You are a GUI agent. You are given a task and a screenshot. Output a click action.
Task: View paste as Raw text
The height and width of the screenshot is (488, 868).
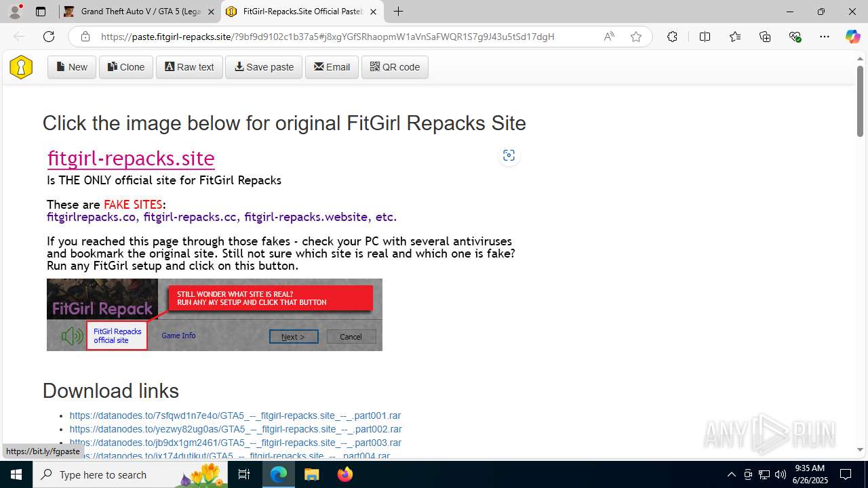[189, 67]
